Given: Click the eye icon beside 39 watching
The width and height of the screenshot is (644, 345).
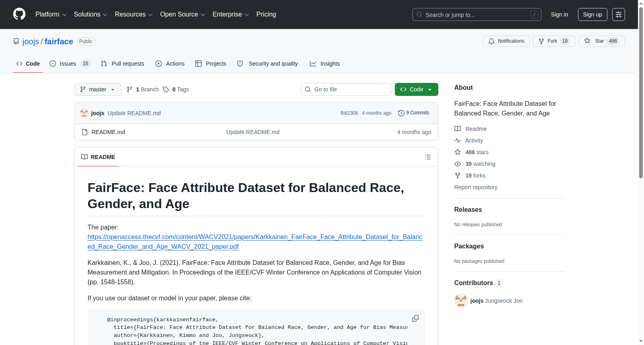Looking at the screenshot, I should 458,164.
